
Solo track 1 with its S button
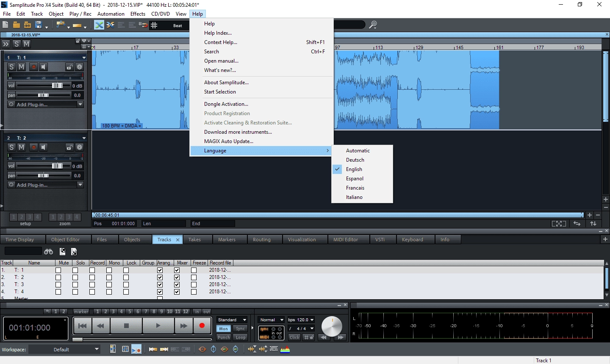pos(11,67)
